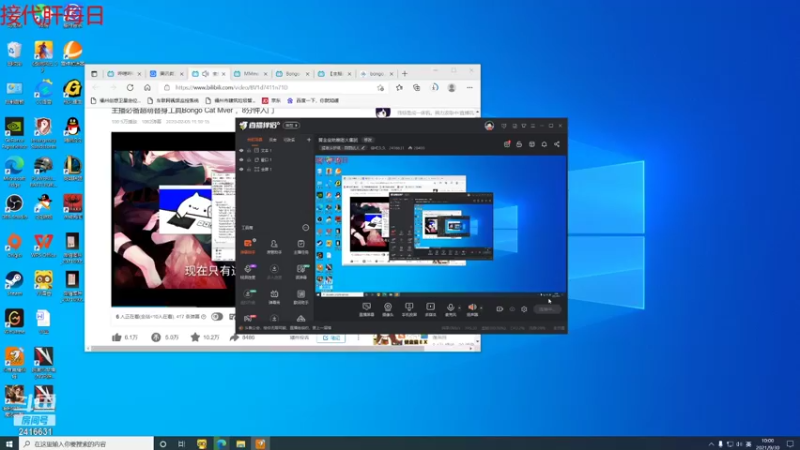The height and width of the screenshot is (450, 800).
Task: Give coins to the bilibili video
Action: 156,337
